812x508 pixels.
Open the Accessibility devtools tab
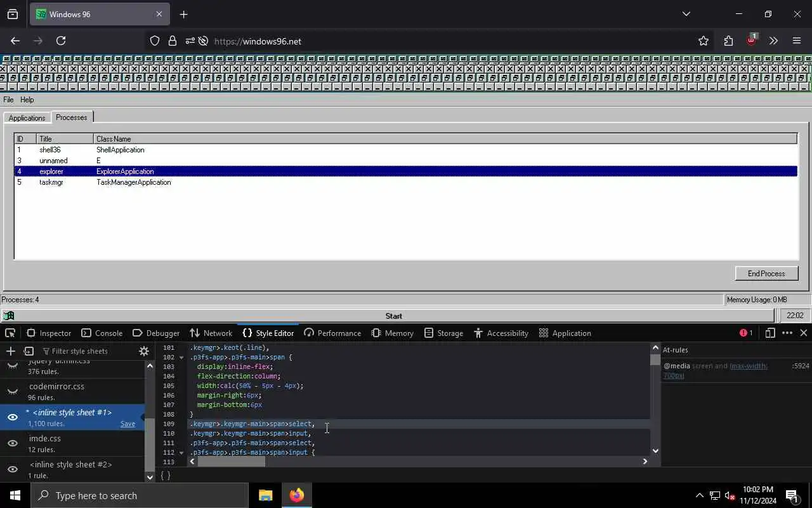[501, 333]
